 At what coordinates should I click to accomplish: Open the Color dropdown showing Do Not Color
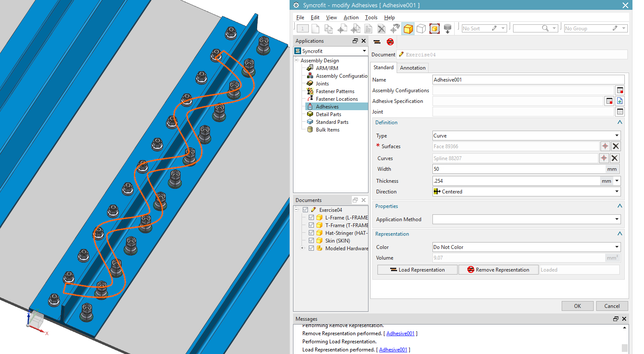pyautogui.click(x=526, y=247)
